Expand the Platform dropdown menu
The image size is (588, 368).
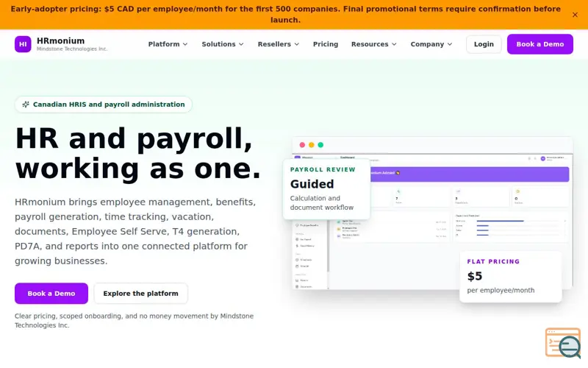[x=168, y=44]
